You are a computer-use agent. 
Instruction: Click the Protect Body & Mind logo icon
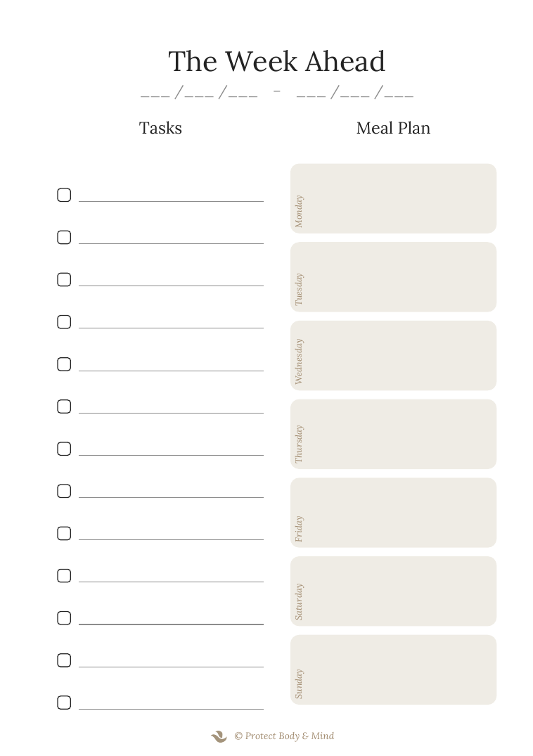click(219, 736)
